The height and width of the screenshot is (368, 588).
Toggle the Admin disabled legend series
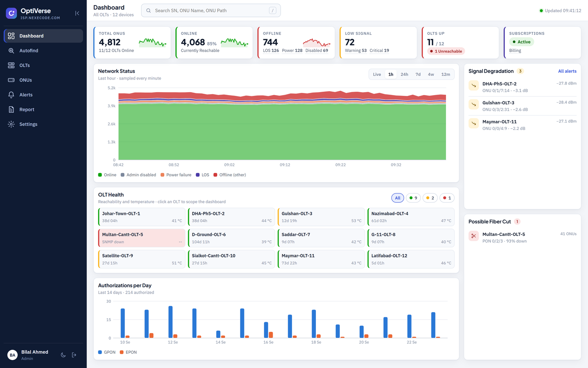point(138,175)
